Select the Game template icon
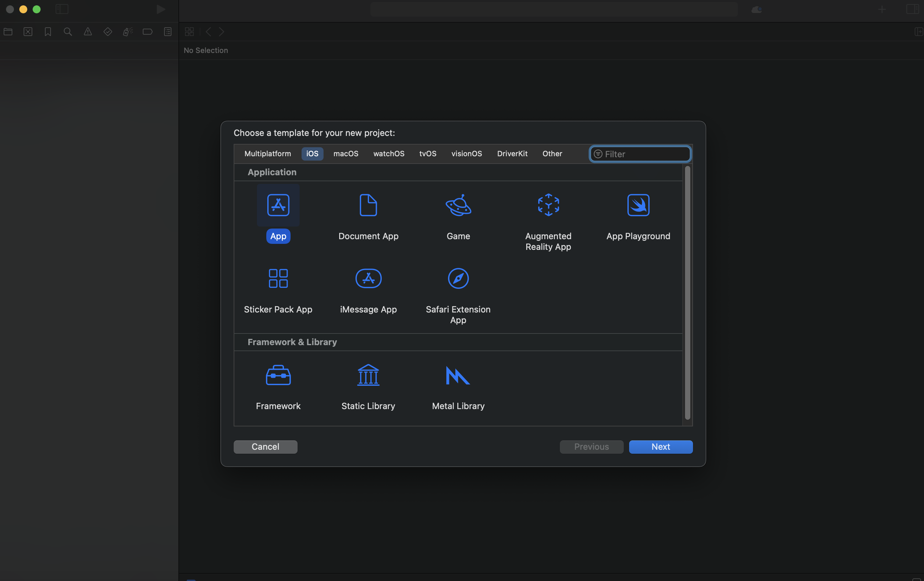 coord(458,206)
